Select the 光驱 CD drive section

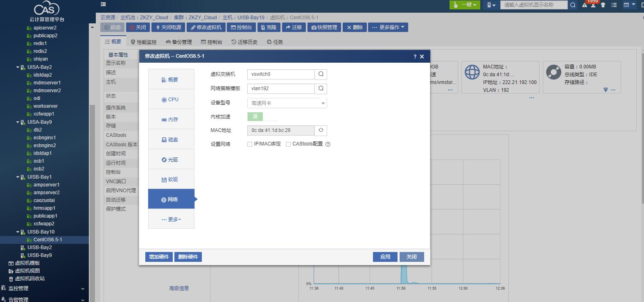pos(171,159)
